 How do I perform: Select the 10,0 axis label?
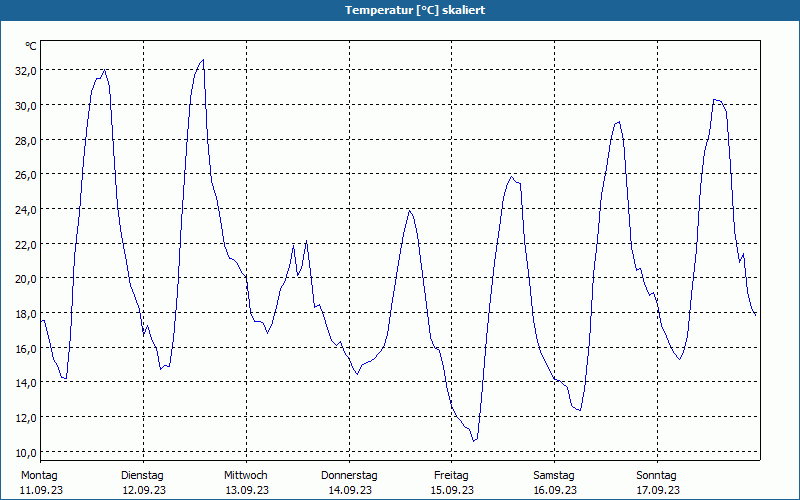(x=26, y=453)
